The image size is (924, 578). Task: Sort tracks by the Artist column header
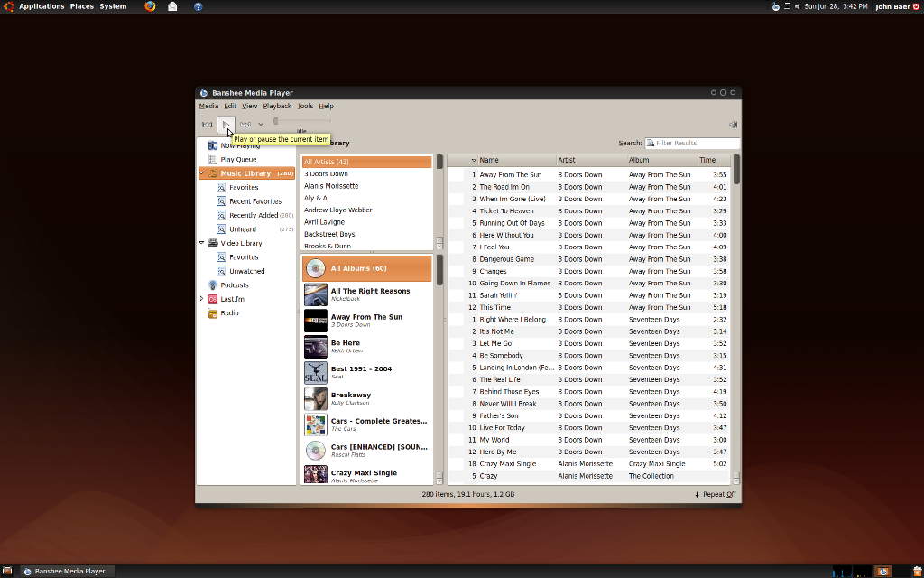pyautogui.click(x=592, y=161)
